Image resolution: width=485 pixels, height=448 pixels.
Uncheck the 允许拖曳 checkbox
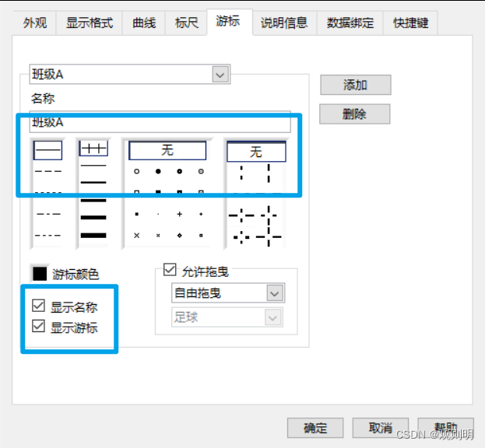coord(170,269)
